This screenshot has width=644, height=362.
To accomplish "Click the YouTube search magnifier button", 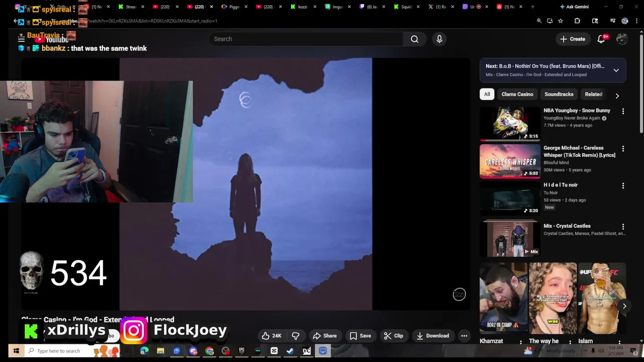I will pyautogui.click(x=415, y=39).
